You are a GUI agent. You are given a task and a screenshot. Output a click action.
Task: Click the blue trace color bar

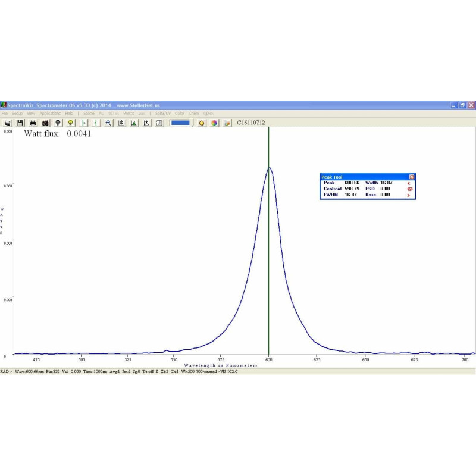pyautogui.click(x=180, y=123)
